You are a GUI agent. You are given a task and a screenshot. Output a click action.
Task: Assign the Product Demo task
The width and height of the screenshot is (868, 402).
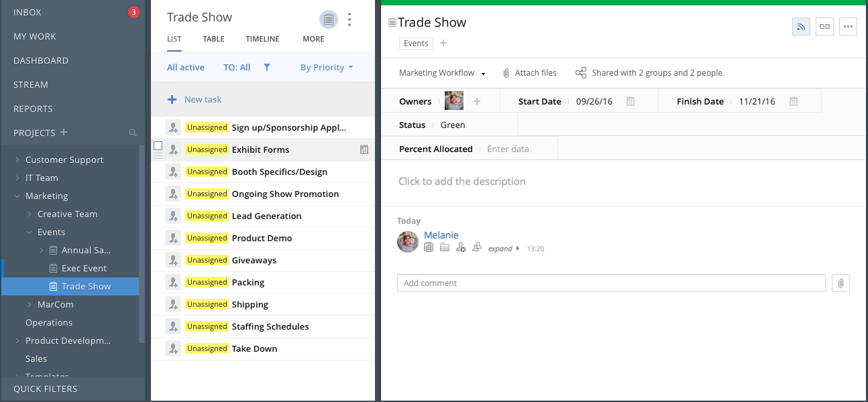pos(173,238)
